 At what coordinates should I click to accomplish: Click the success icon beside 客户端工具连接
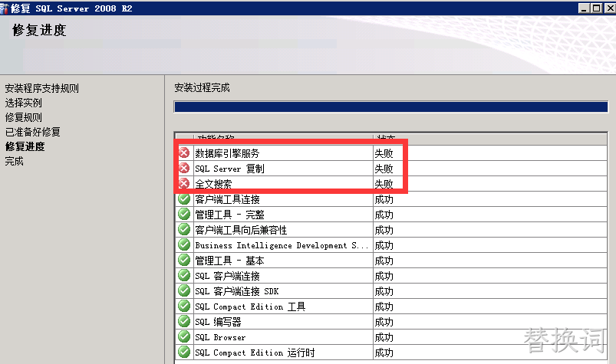click(x=184, y=198)
